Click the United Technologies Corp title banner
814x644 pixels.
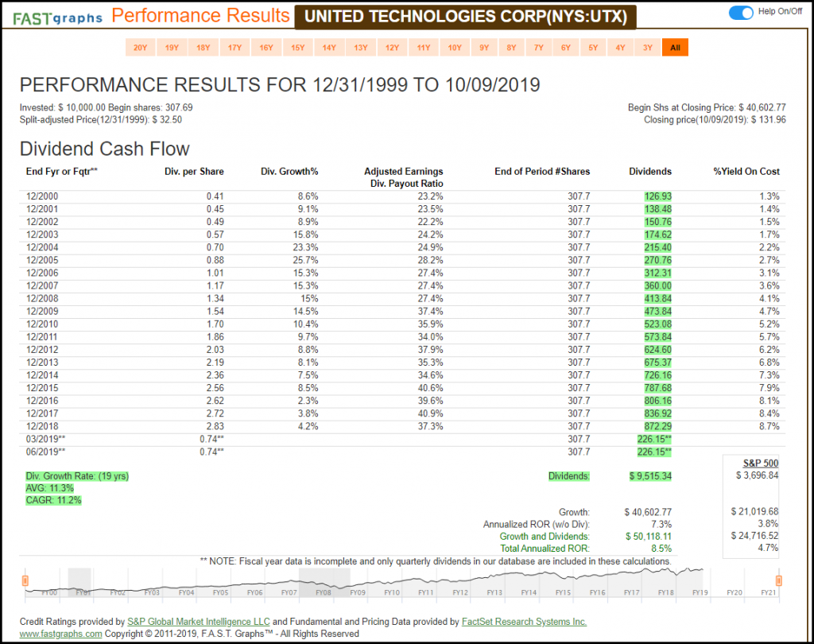(465, 17)
